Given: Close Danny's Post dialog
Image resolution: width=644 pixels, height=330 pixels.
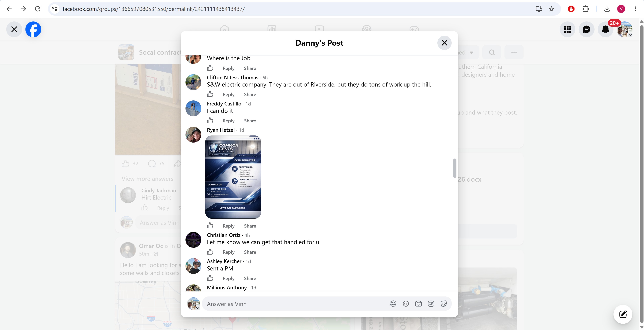Looking at the screenshot, I should coord(444,43).
